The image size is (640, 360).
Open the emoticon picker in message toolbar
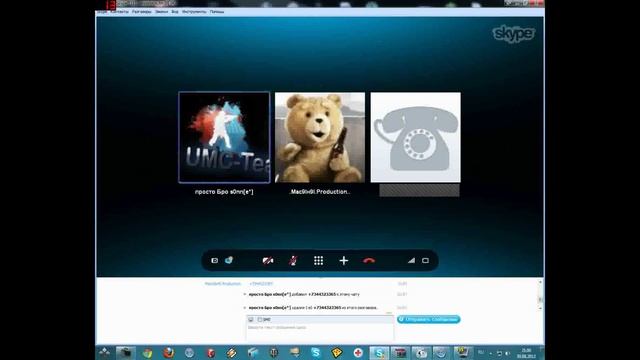[x=251, y=319]
